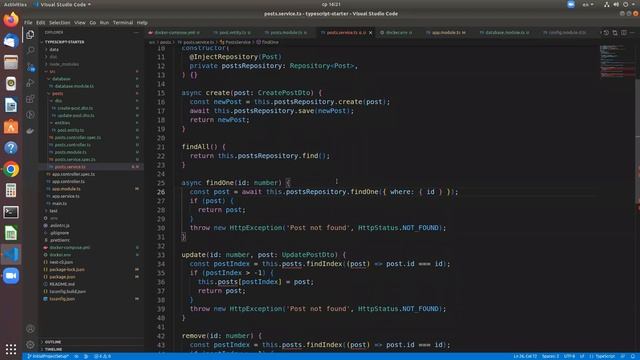Open the Terminal from the dock
Viewport: 640px width, 360px height.
click(11, 212)
